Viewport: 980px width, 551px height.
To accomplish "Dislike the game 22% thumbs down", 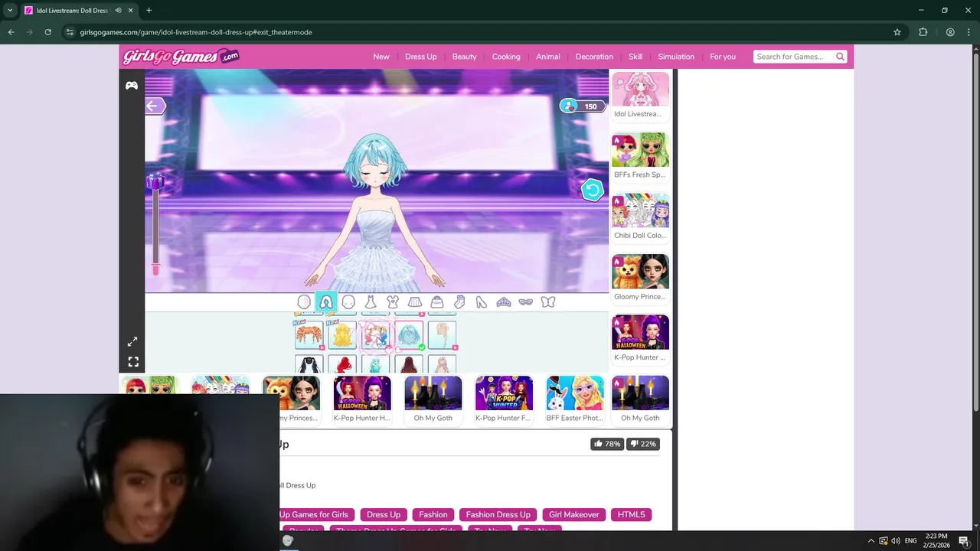I will coord(643,444).
